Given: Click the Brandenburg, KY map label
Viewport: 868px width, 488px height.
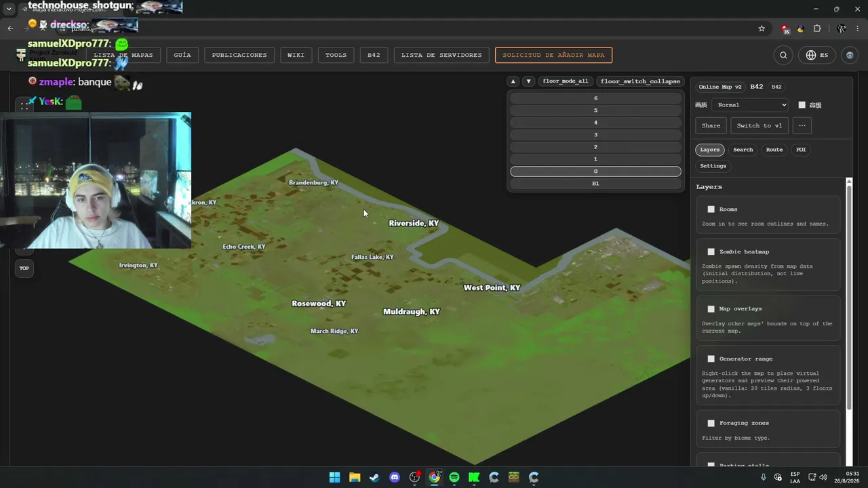Looking at the screenshot, I should point(313,183).
